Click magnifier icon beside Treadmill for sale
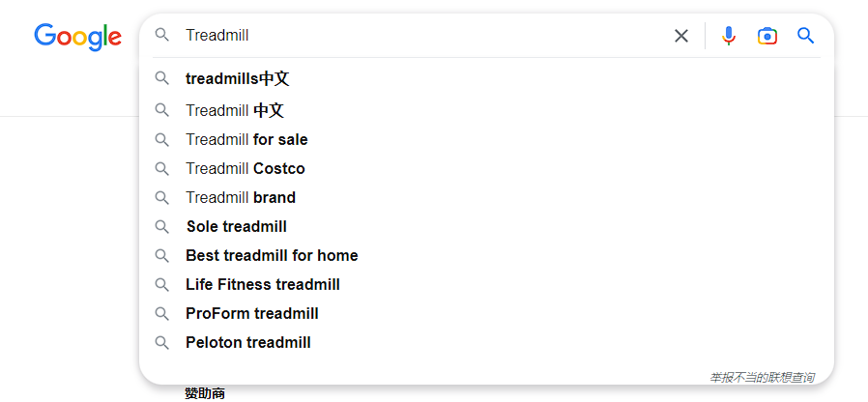This screenshot has width=868, height=402. click(x=161, y=139)
